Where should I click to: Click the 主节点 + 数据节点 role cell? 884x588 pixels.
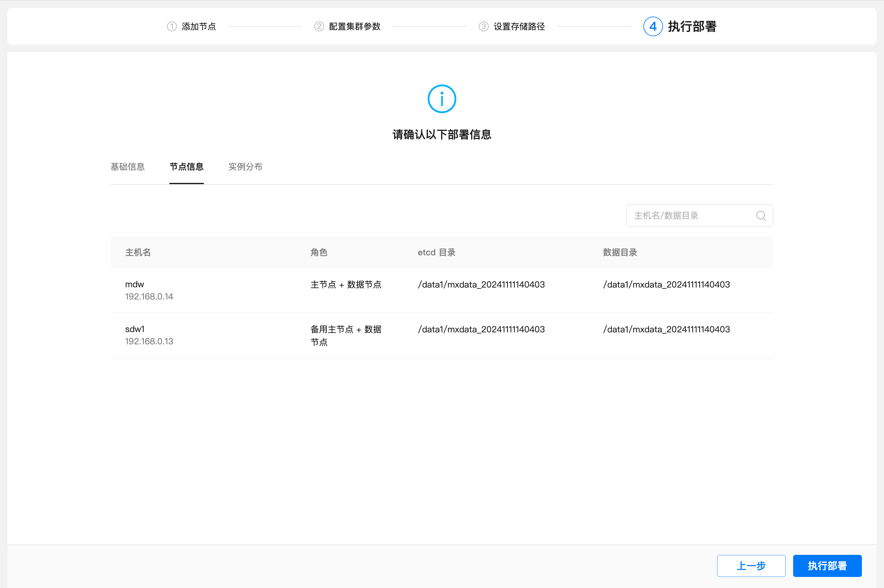(346, 284)
